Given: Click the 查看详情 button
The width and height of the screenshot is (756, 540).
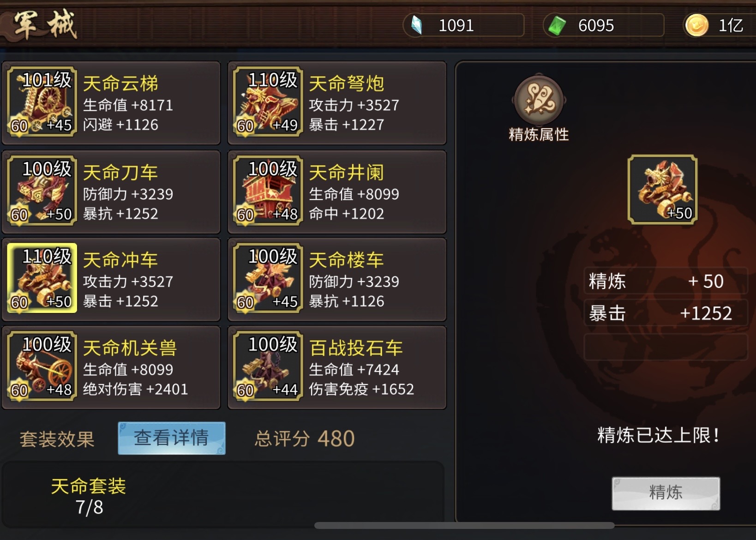Looking at the screenshot, I should [172, 438].
